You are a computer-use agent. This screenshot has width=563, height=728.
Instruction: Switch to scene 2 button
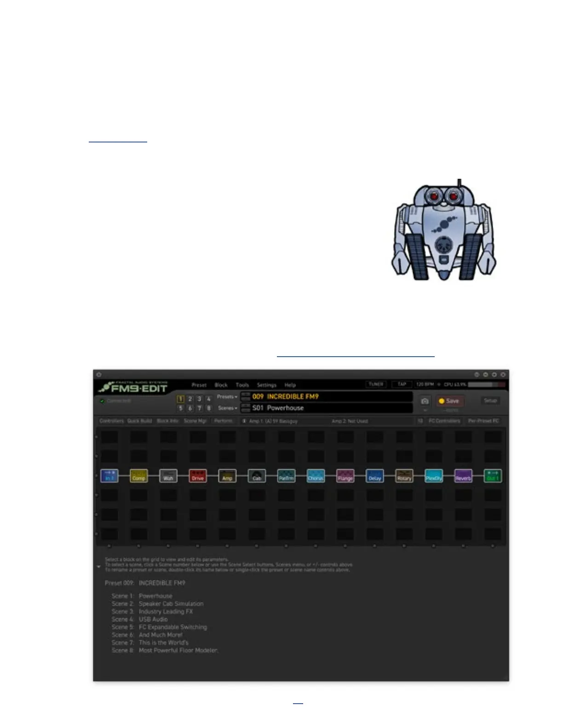pos(190,399)
